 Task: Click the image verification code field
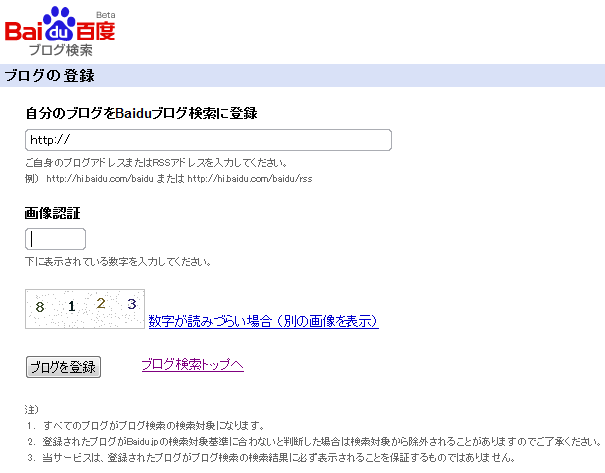55,239
